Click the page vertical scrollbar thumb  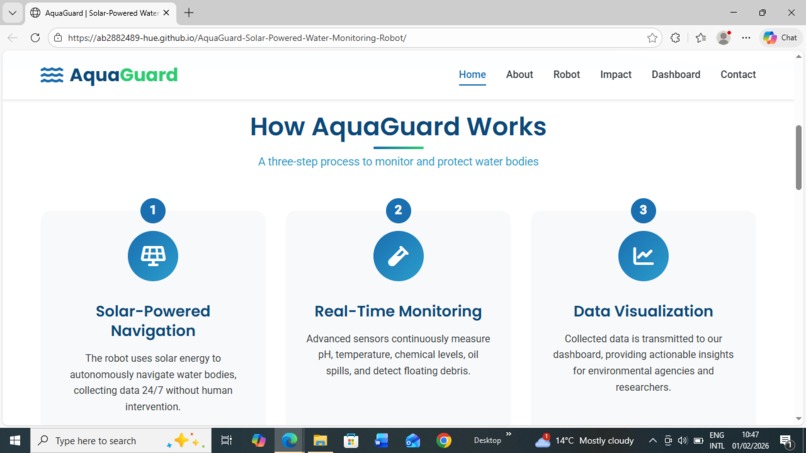[x=798, y=157]
